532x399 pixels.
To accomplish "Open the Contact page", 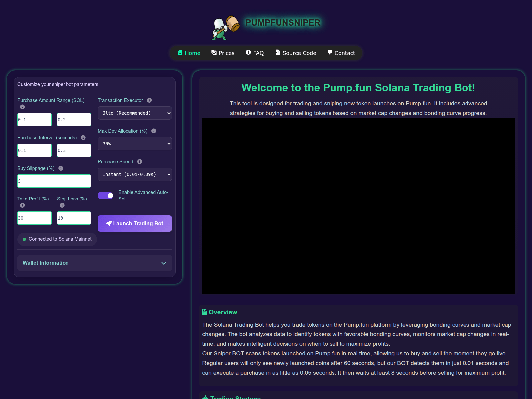I will (341, 53).
